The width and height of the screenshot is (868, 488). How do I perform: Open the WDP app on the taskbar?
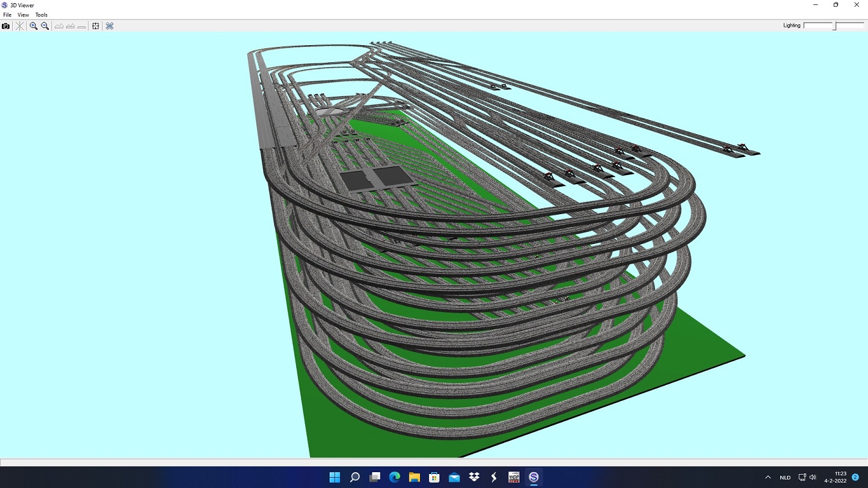[514, 477]
